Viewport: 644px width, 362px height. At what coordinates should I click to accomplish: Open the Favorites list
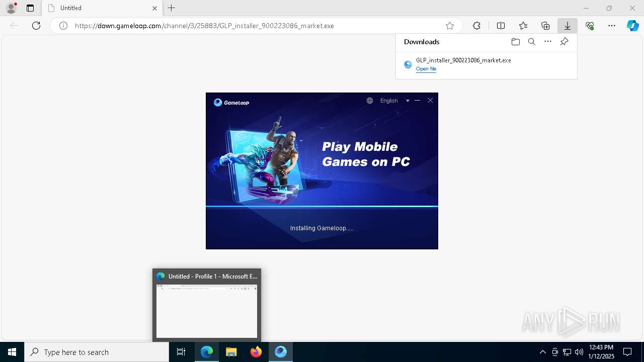(x=523, y=26)
